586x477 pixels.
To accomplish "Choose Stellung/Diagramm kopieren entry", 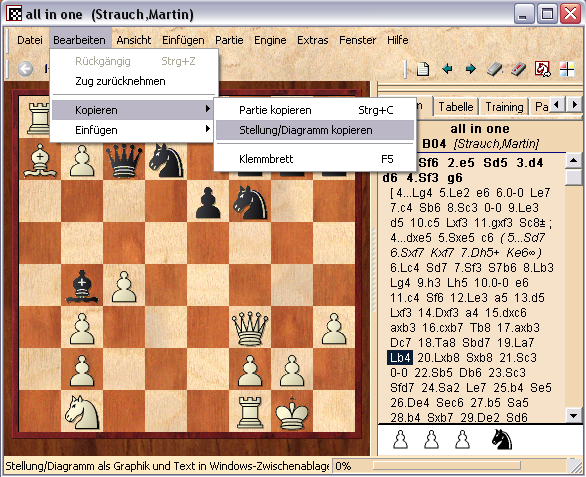I will 315,130.
